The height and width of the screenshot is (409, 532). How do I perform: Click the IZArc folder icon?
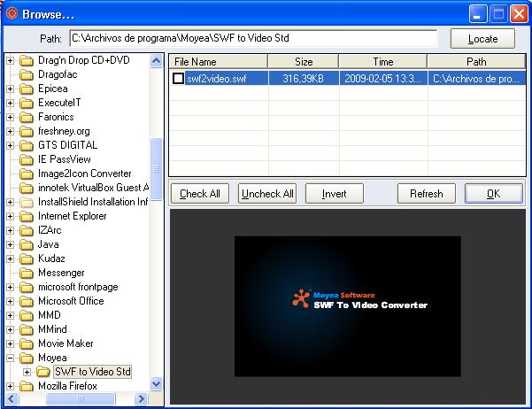pos(27,230)
